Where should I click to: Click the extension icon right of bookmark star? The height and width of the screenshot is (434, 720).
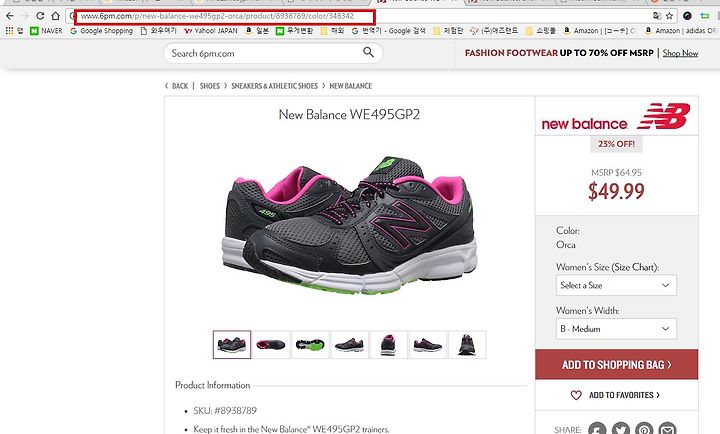[x=687, y=16]
